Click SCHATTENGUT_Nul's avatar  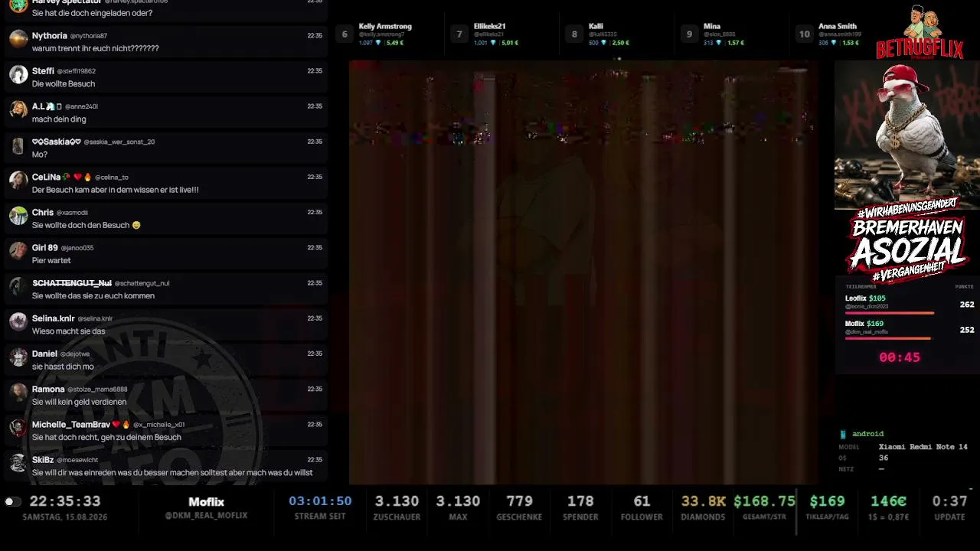pos(18,285)
